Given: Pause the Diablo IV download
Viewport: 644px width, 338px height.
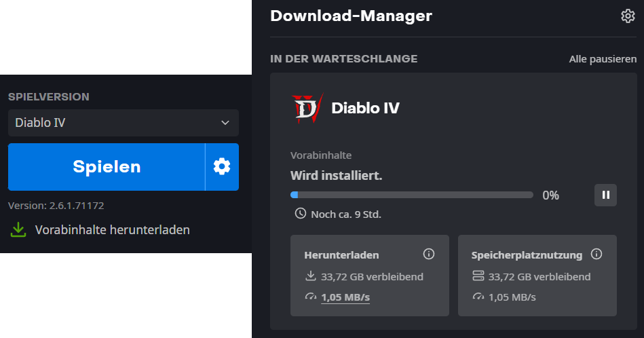Looking at the screenshot, I should click(605, 195).
